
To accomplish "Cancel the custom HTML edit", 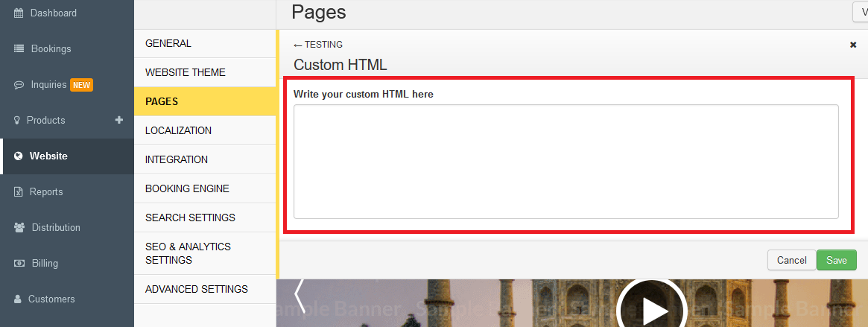I will tap(791, 260).
